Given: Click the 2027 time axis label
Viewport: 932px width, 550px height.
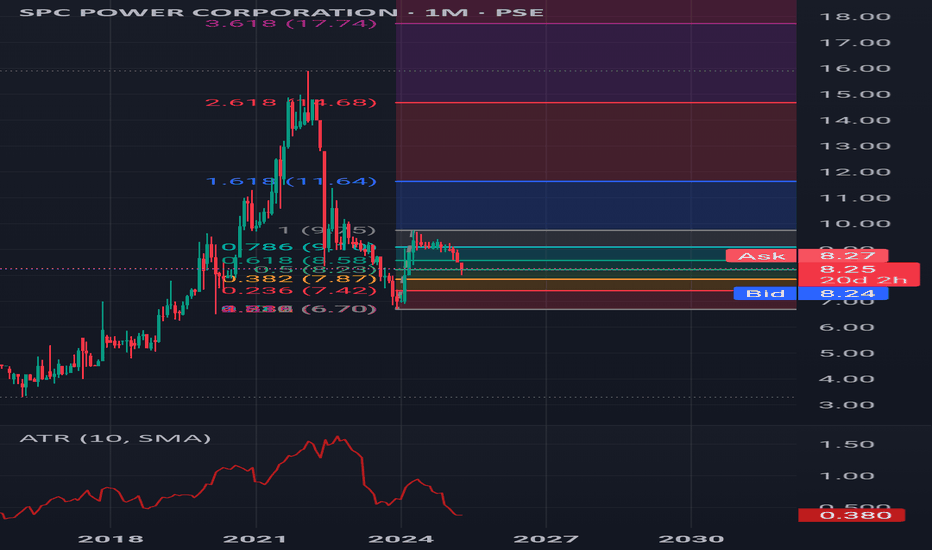Looking at the screenshot, I should (546, 539).
